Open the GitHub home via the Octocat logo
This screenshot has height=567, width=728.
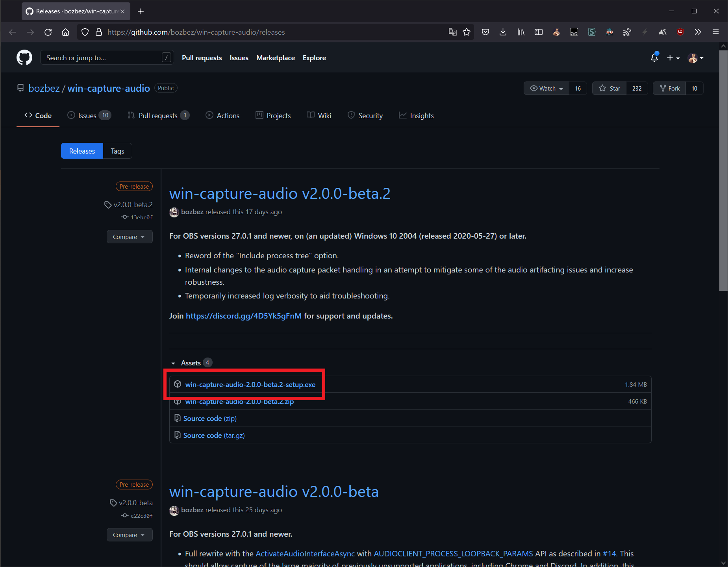click(x=24, y=57)
